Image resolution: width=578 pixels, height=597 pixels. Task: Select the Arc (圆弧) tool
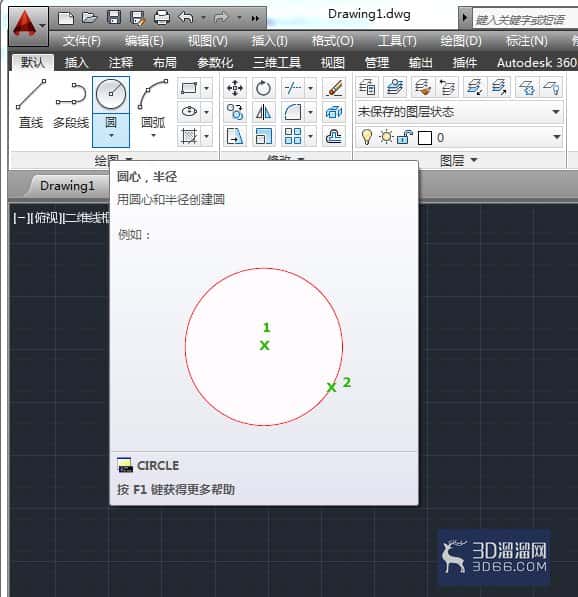tap(153, 107)
